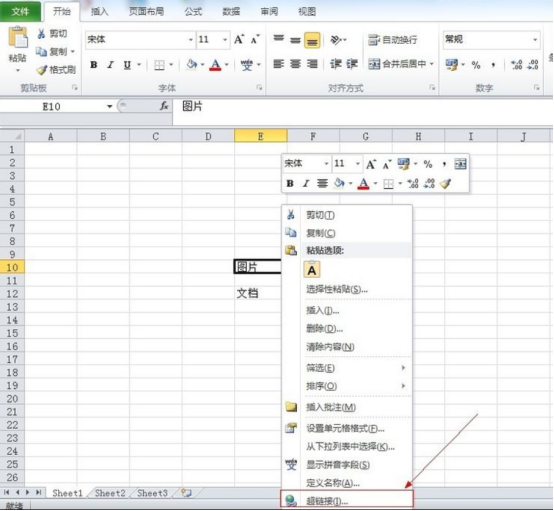Viewport: 554px width, 511px height.
Task: Click mini toolbar merge cells icon
Action: tap(460, 164)
